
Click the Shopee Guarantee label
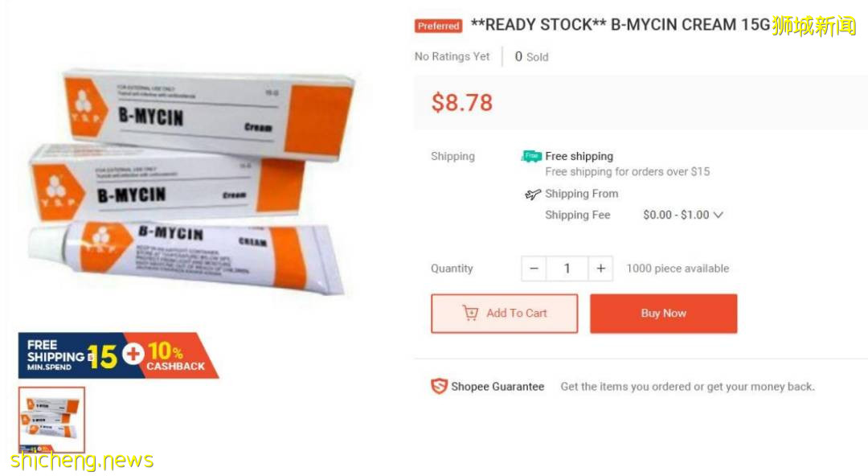click(497, 387)
